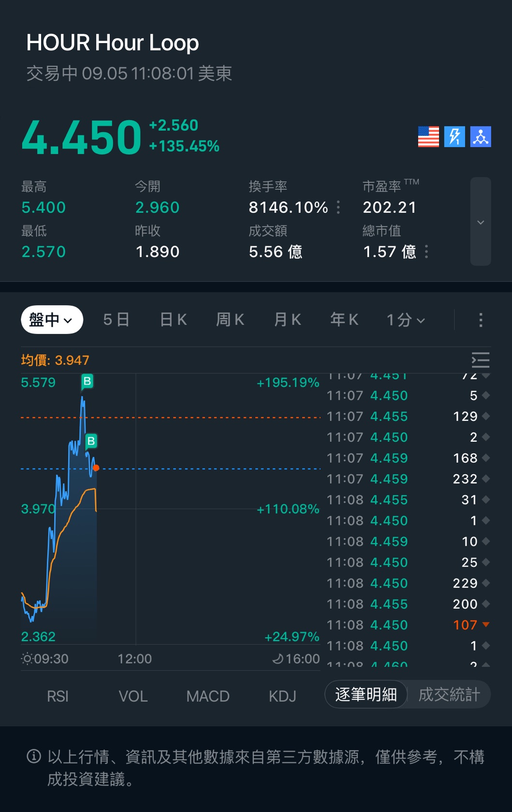The image size is (512, 812).
Task: Tap the orange current price dot on chart
Action: click(x=96, y=467)
